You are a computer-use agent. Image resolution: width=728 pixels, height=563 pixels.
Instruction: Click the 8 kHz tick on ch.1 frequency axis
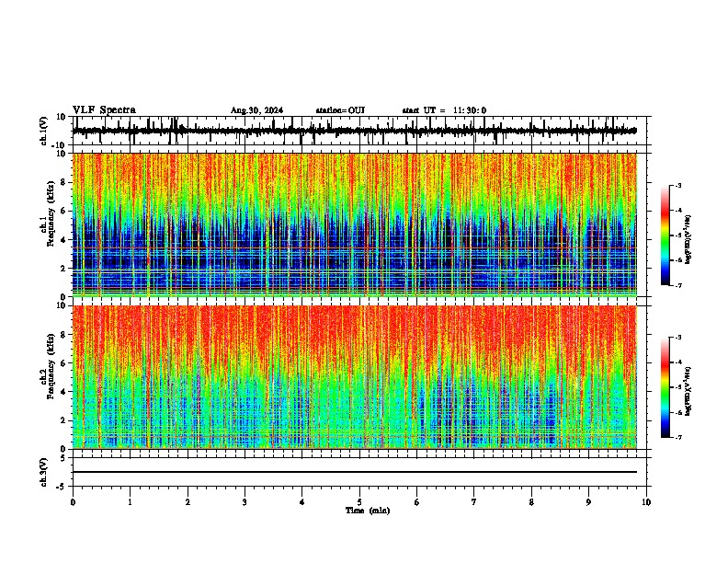pos(64,182)
